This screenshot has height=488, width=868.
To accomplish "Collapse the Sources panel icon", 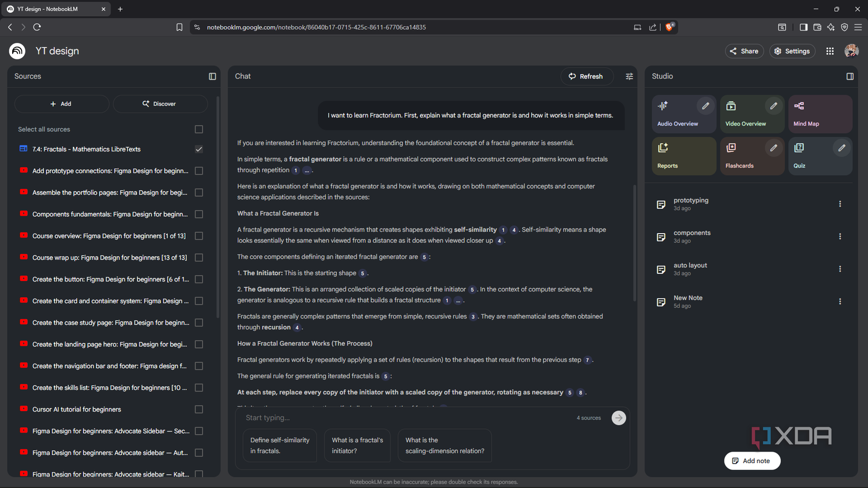I will coord(212,76).
